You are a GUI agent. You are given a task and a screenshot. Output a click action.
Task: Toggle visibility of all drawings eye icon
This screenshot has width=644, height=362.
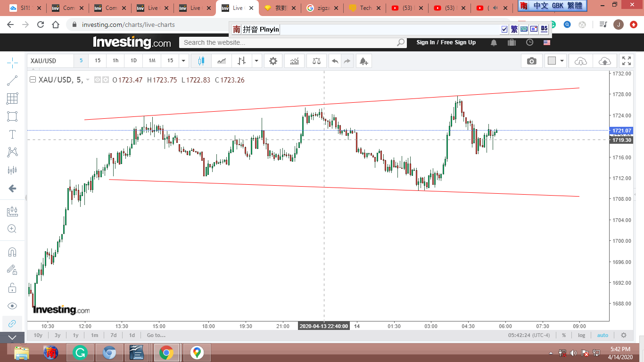pyautogui.click(x=12, y=306)
